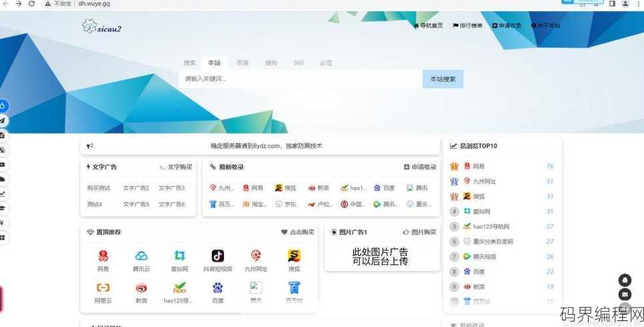Open 关于本站 in top navigation

tap(545, 25)
